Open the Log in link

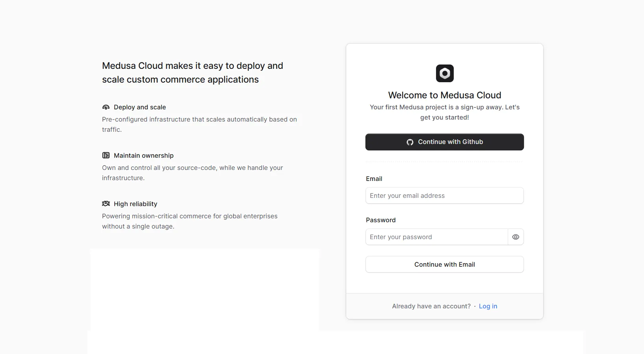(x=488, y=306)
